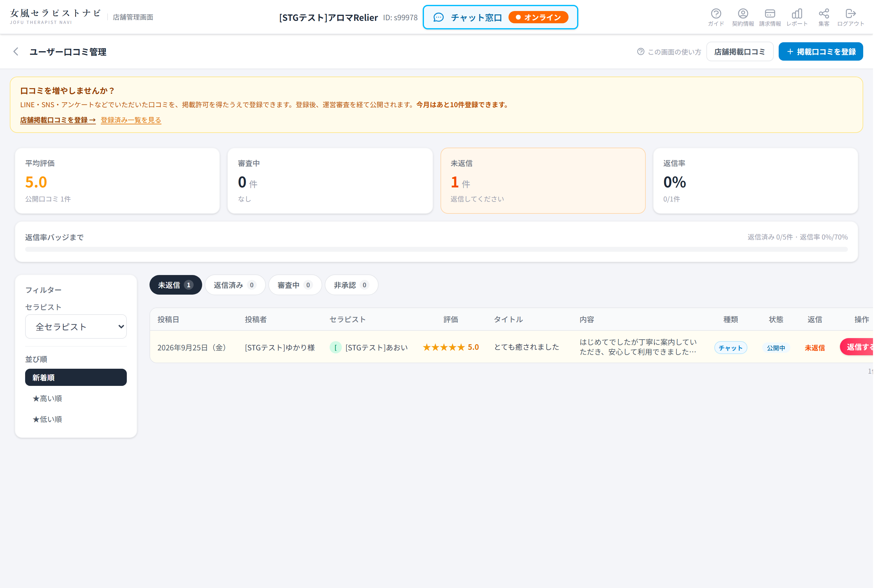Image resolution: width=892 pixels, height=588 pixels.
Task: Click the red 未返信 status in the row
Action: point(815,348)
